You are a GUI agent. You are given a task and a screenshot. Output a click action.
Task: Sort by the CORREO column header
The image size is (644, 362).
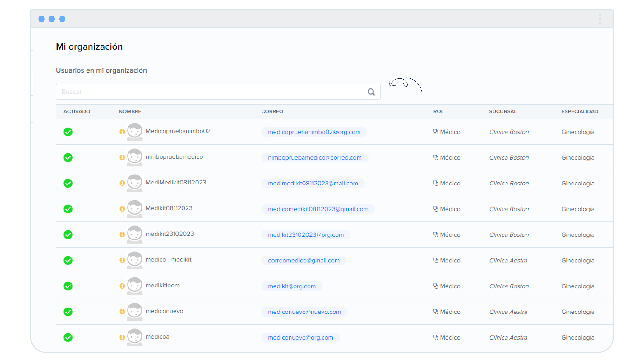[272, 111]
